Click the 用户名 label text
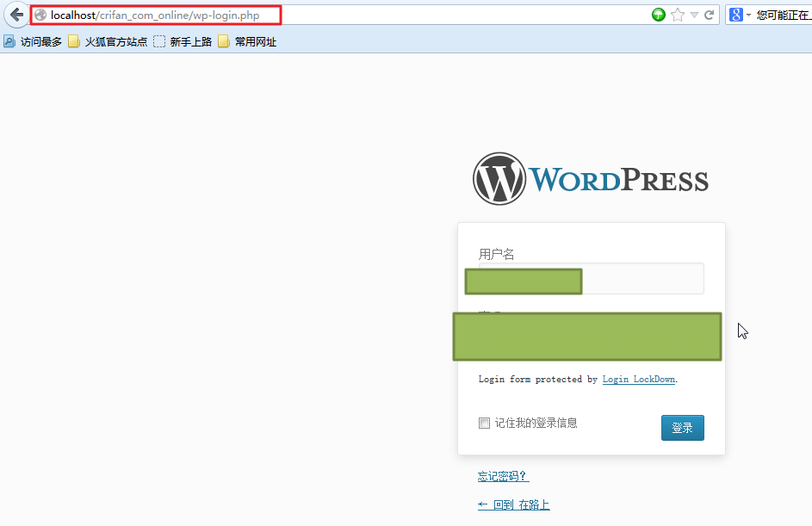Image resolution: width=812 pixels, height=526 pixels. 496,254
